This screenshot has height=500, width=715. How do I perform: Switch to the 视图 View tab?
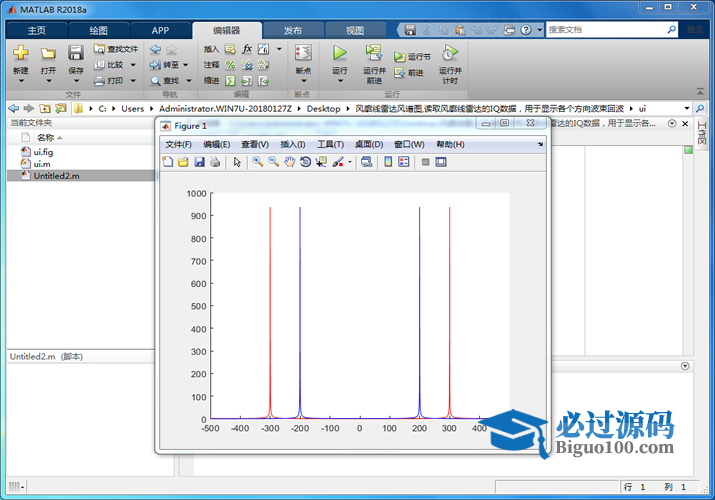pyautogui.click(x=355, y=31)
